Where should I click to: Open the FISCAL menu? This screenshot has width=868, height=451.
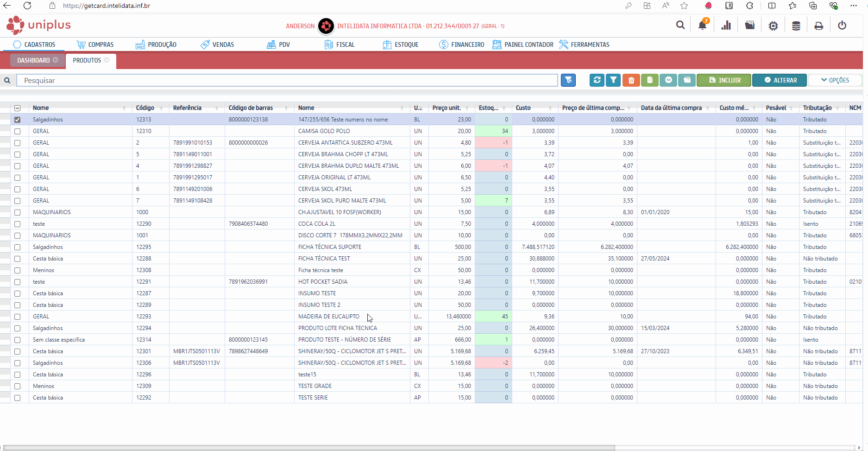point(340,44)
